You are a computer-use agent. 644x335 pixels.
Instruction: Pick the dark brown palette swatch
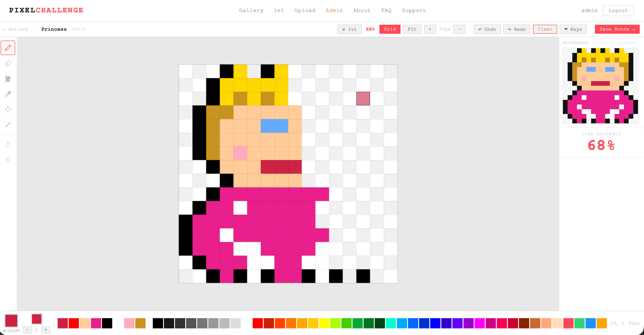click(524, 323)
